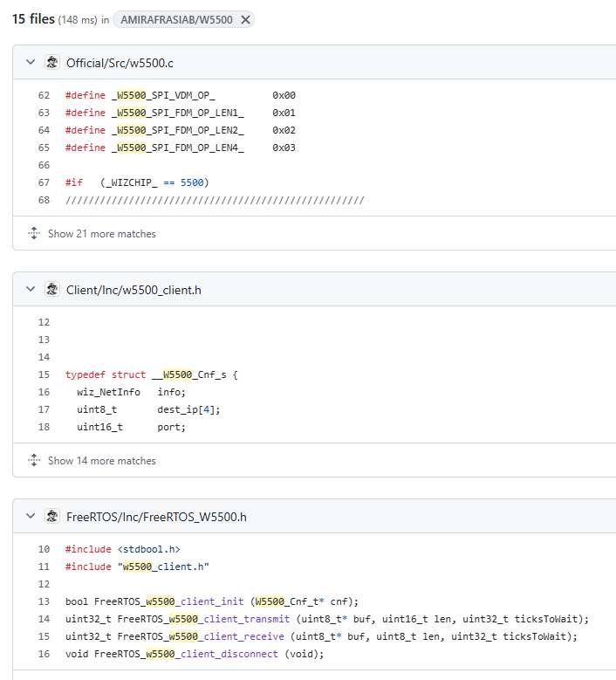Jump to line 67 with the _WIZCHIP_ check
Viewport: 616px width, 680px height.
click(44, 182)
